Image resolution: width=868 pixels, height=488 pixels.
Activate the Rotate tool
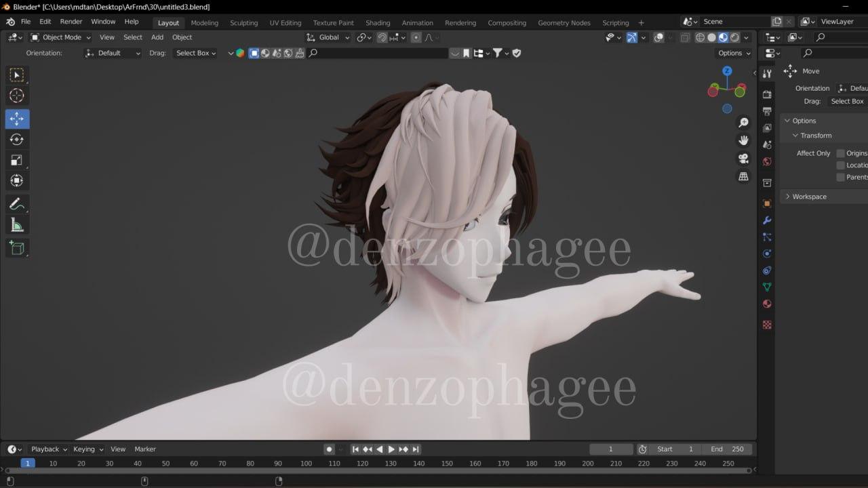17,140
